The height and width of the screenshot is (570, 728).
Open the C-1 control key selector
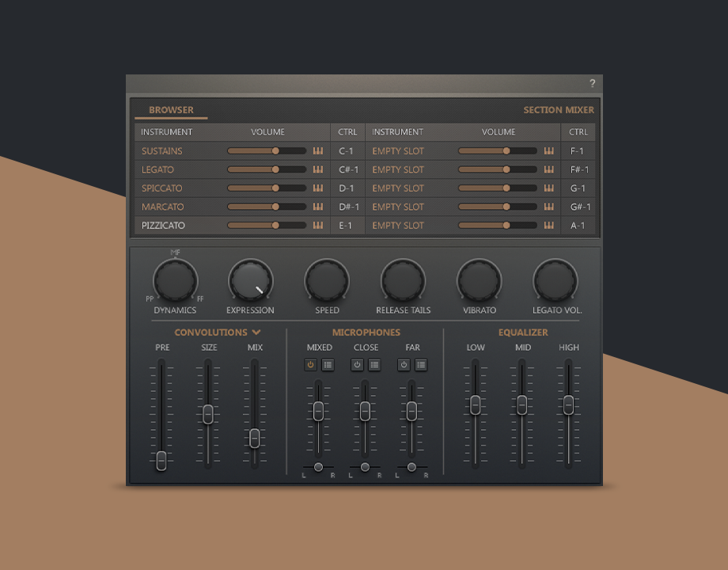pyautogui.click(x=347, y=150)
